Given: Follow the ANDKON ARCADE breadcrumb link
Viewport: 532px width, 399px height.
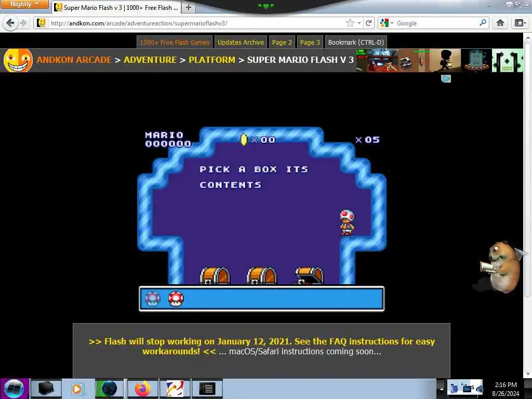Looking at the screenshot, I should (74, 60).
